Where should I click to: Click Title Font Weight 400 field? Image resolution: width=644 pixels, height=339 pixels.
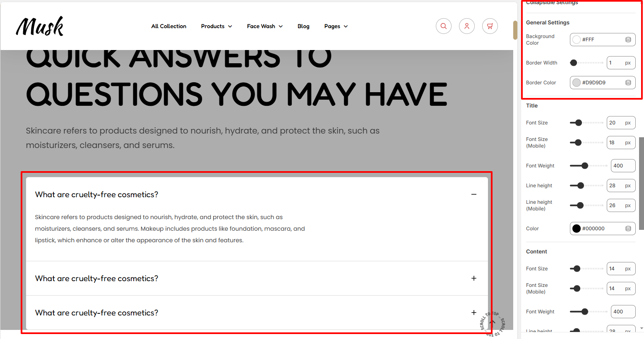click(623, 166)
